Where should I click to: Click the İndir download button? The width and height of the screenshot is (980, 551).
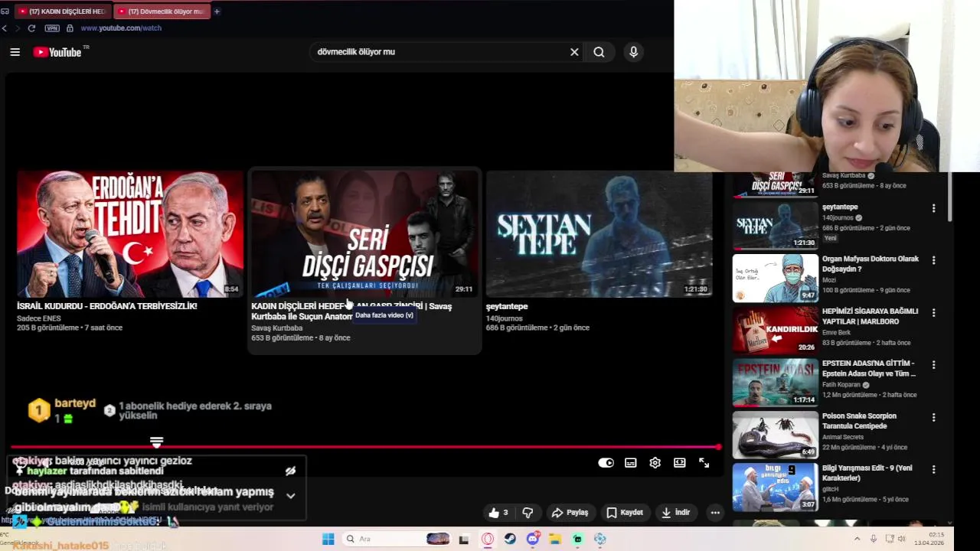(676, 513)
